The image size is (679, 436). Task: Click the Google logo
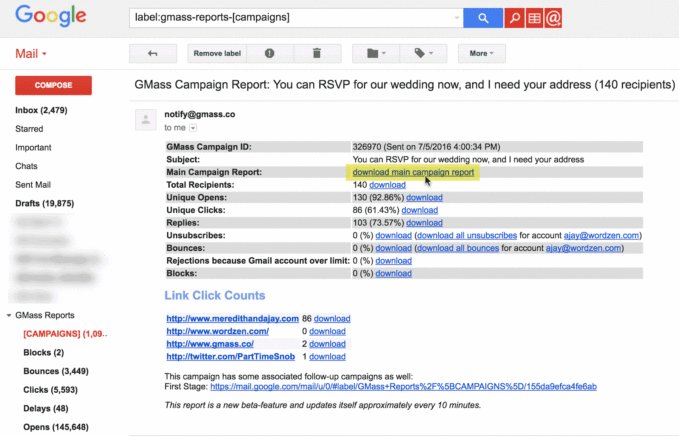51,16
